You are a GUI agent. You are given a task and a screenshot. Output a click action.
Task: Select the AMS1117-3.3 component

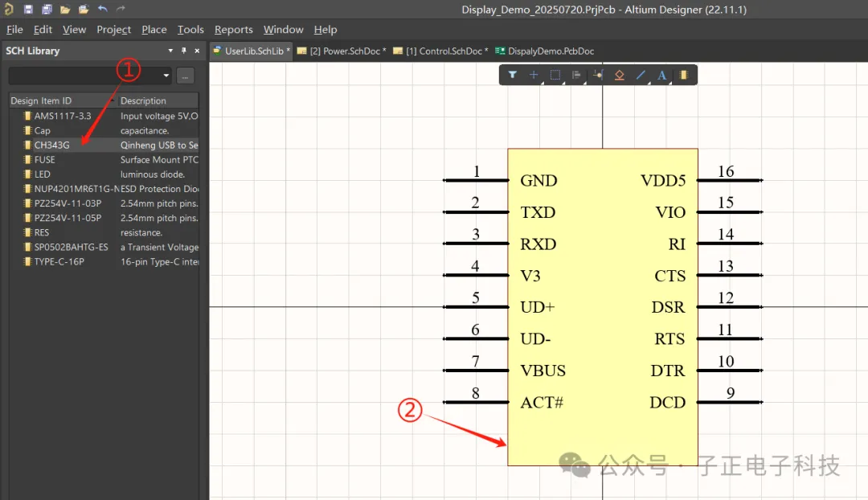click(104, 116)
